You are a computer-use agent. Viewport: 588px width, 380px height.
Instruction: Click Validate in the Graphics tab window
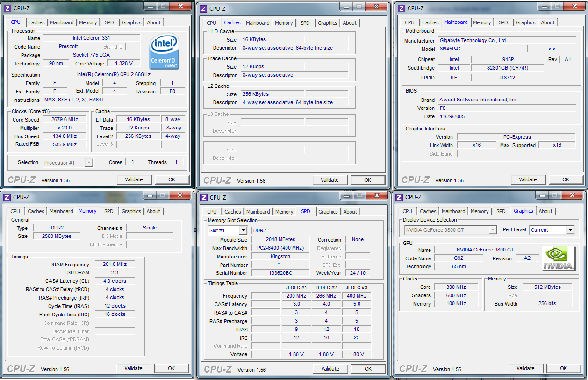click(526, 368)
